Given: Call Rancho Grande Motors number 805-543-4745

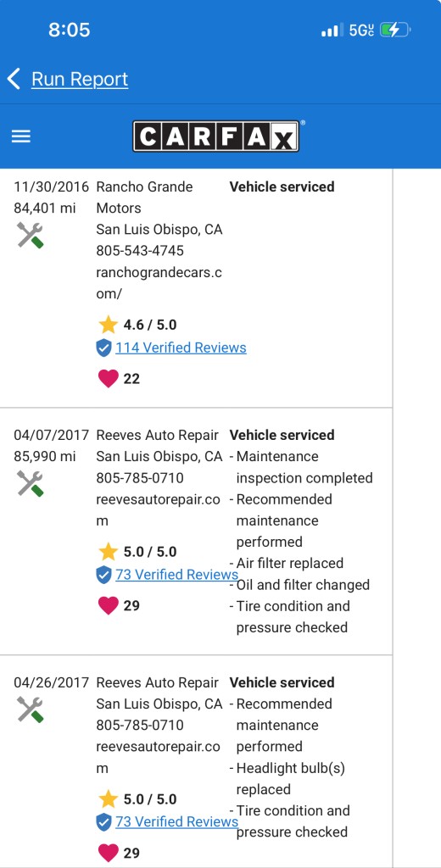Looking at the screenshot, I should (x=140, y=251).
